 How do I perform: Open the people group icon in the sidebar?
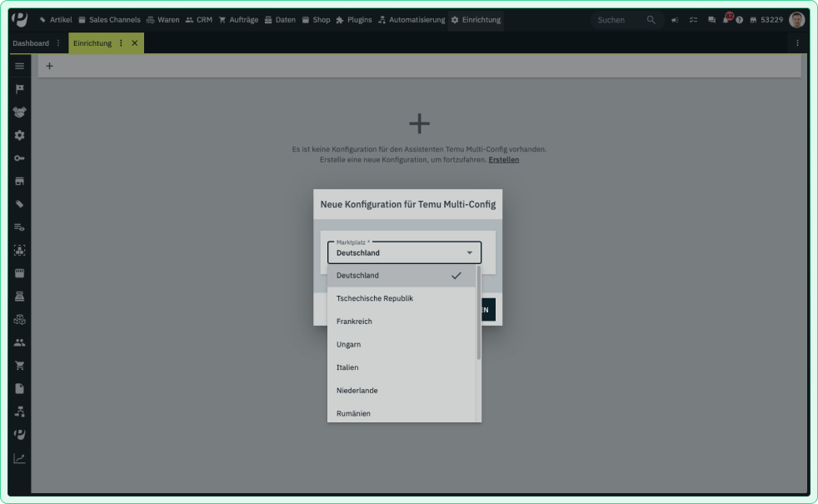pos(19,342)
